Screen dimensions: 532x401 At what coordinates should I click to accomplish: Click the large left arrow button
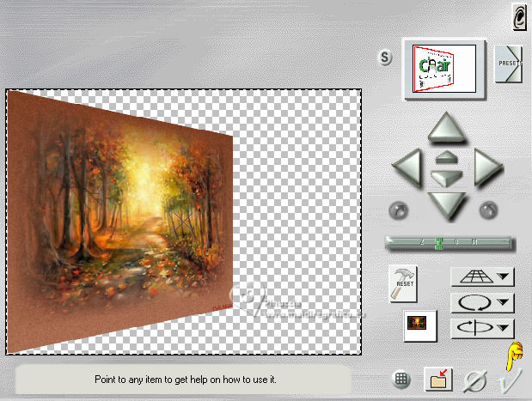pyautogui.click(x=407, y=167)
